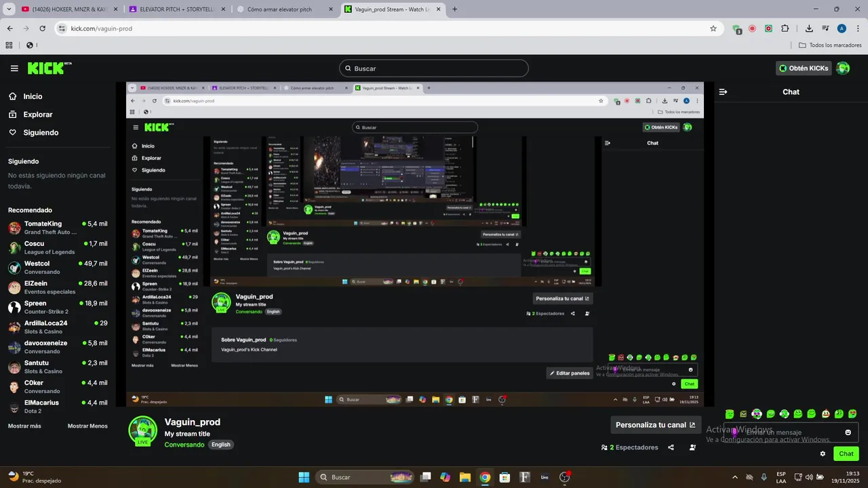Click the KICK logo

[x=50, y=68]
